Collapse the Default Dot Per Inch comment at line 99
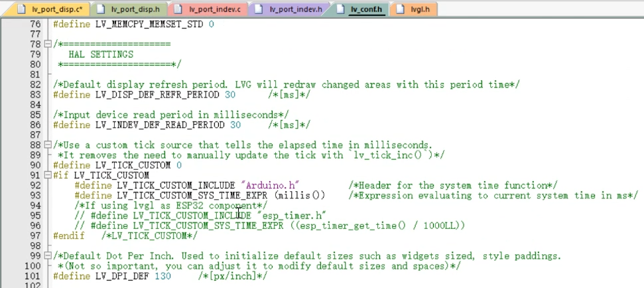The height and width of the screenshot is (288, 644). pyautogui.click(x=48, y=256)
